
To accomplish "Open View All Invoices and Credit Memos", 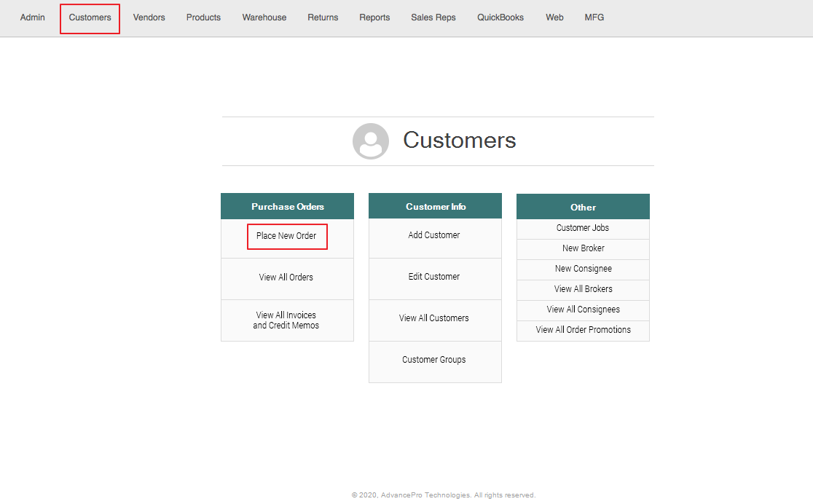I will pos(286,320).
